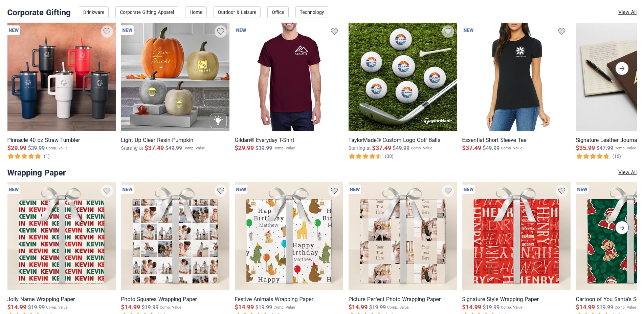Image resolution: width=644 pixels, height=314 pixels.
Task: Favorite the Pinnacle 40 oz Straw Tumbler
Action: click(107, 32)
